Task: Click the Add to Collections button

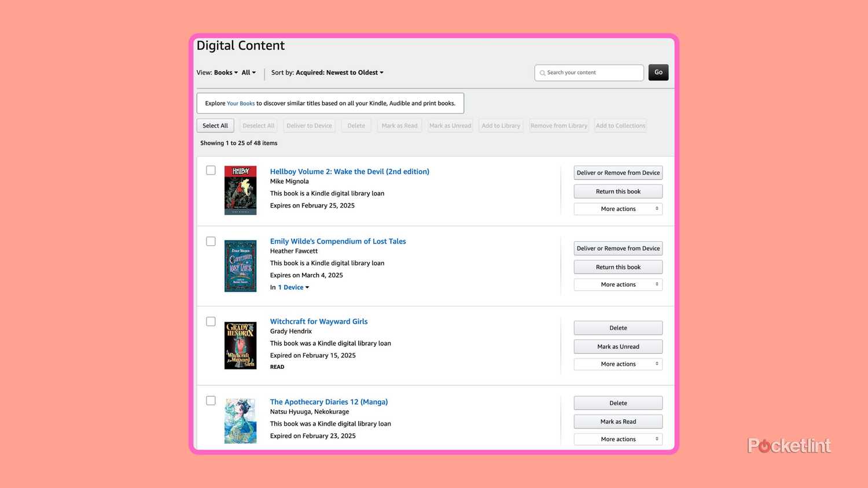Action: click(x=620, y=125)
